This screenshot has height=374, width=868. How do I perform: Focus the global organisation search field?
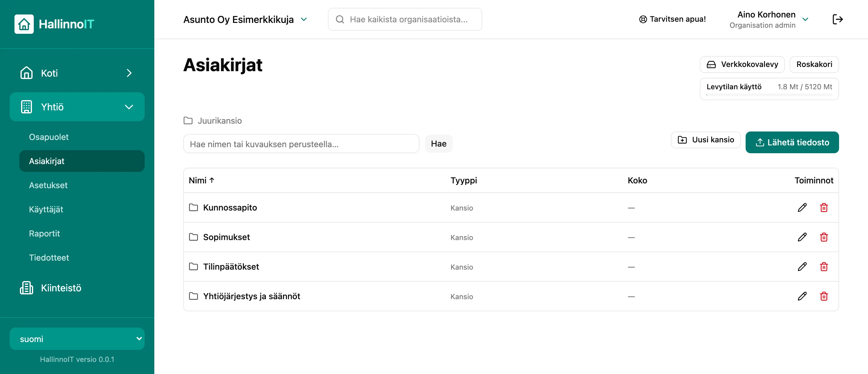[x=405, y=19]
